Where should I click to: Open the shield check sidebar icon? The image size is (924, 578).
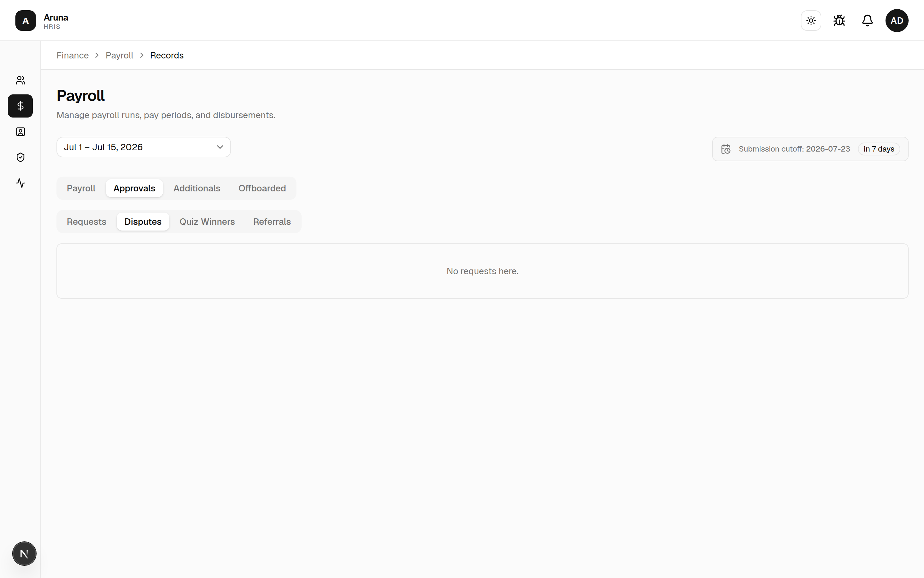[x=21, y=157]
